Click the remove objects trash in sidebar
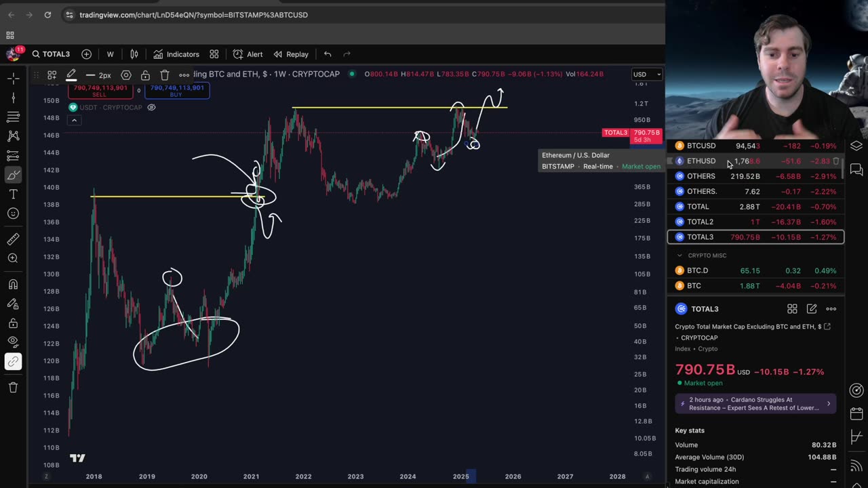The image size is (868, 488). coord(13,387)
